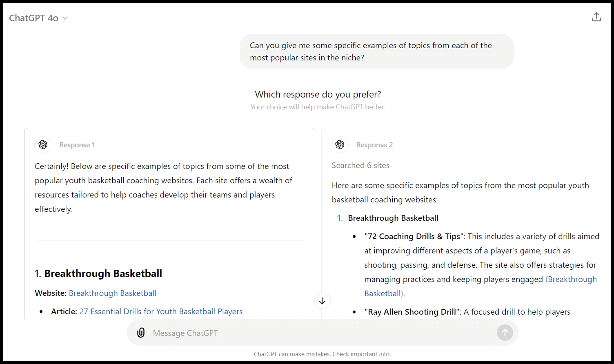Click the Response 1 ChatGPT logo icon

click(x=43, y=144)
